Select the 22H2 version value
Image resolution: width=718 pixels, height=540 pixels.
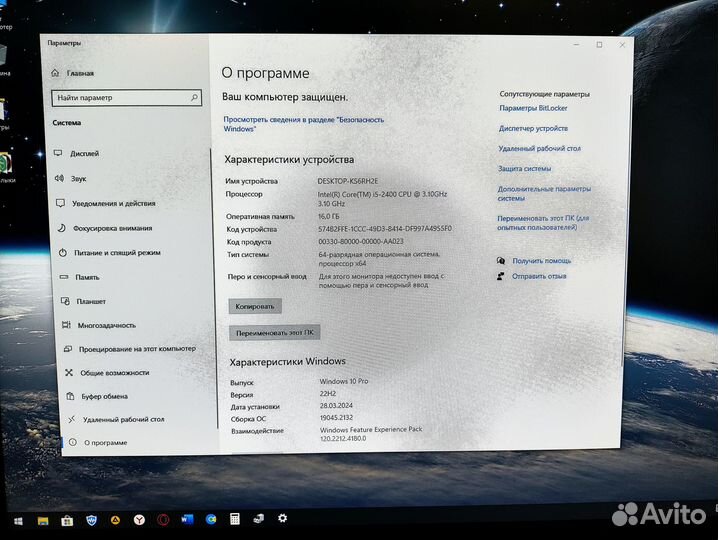tap(328, 393)
